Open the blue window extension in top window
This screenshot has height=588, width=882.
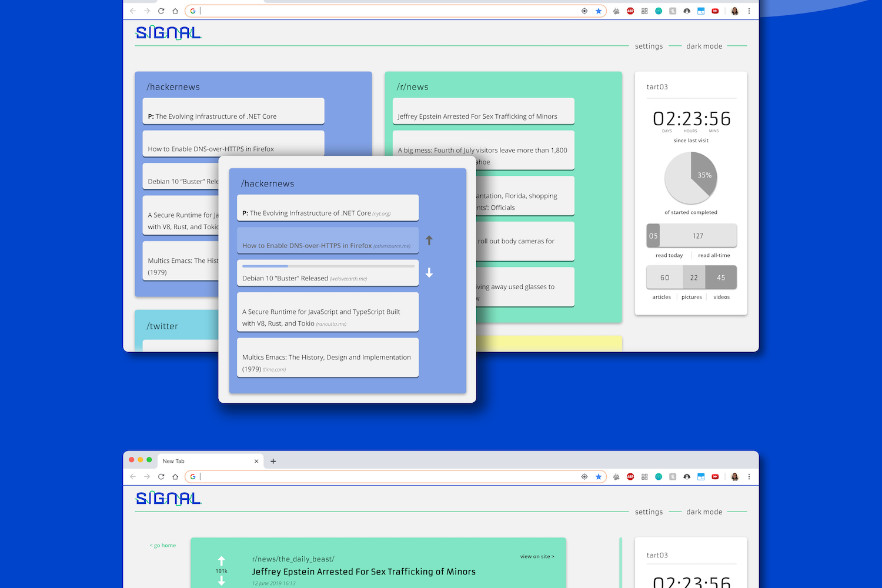pyautogui.click(x=701, y=11)
